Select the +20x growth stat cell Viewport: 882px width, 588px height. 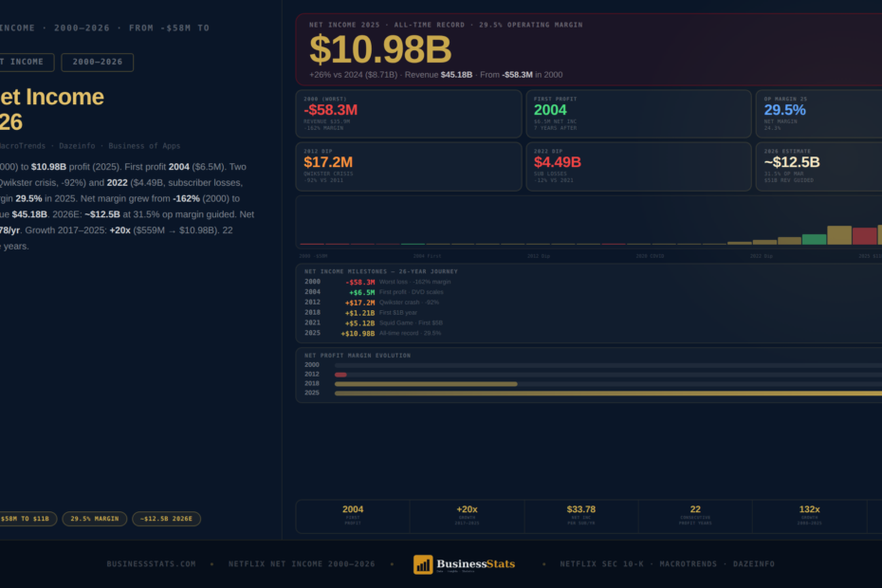467,515
